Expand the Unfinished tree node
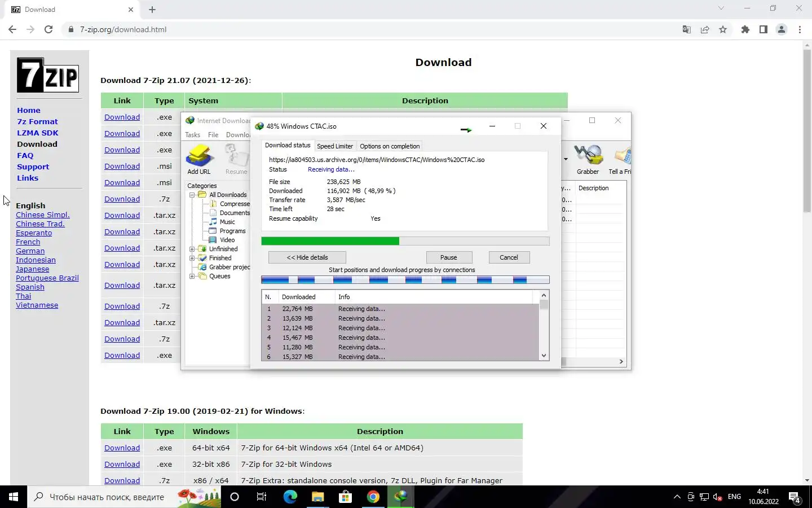The height and width of the screenshot is (508, 812). point(192,249)
